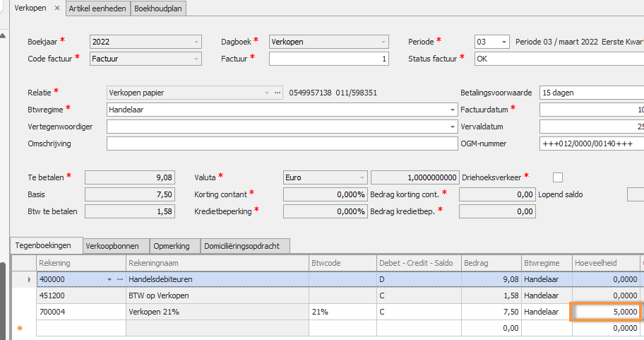The width and height of the screenshot is (644, 340).
Task: Select the row indicator arrow for Handelsdebiteuren
Action: [x=29, y=280]
